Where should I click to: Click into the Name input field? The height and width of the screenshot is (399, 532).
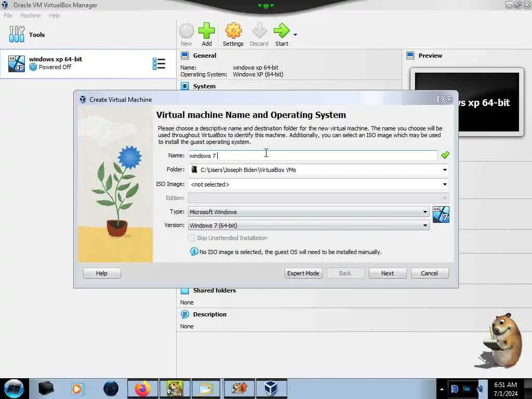[312, 155]
